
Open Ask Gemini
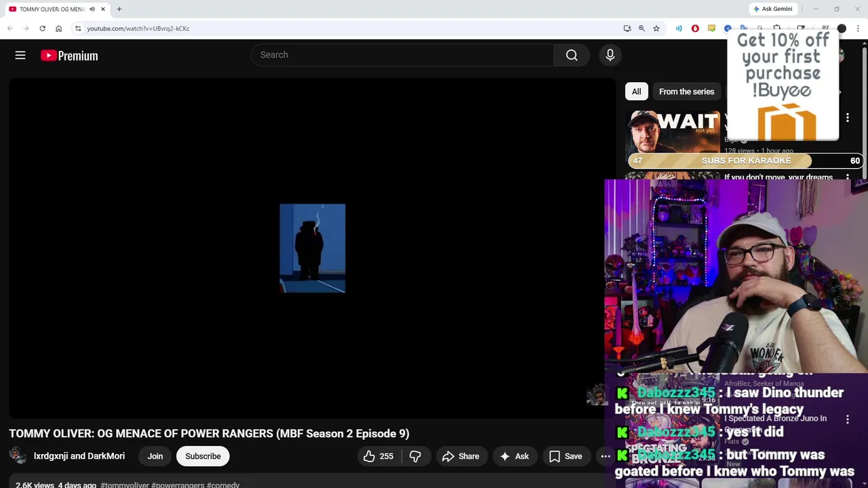(772, 9)
